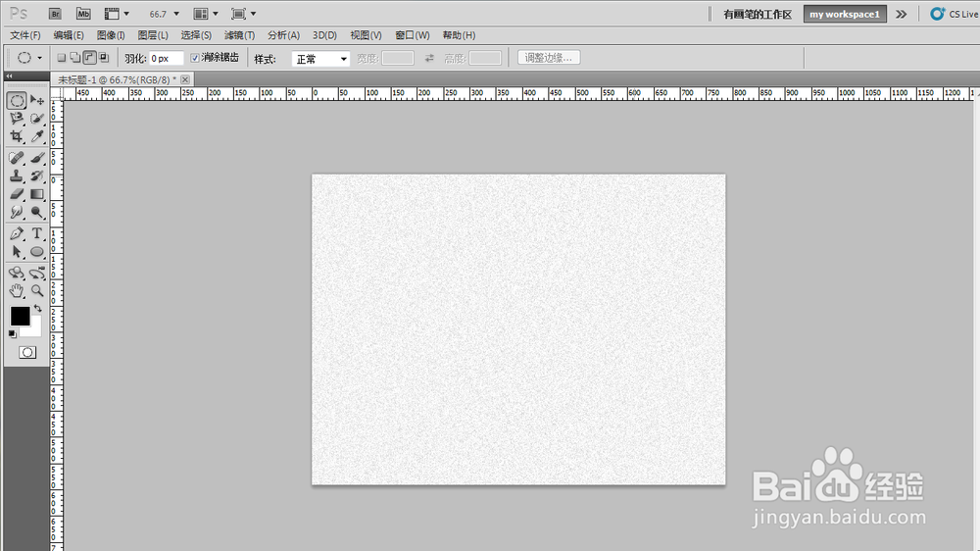Close the 未标题-1 document tab

[185, 79]
